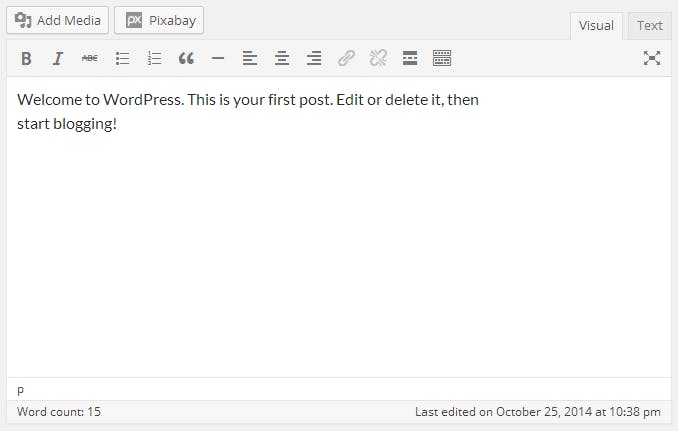Insert the Read More tag
This screenshot has height=431, width=678.
point(410,58)
